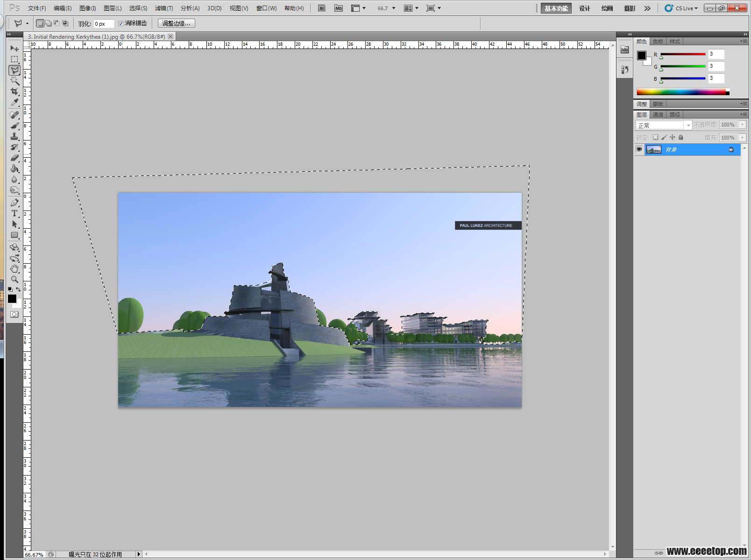Select the Crop tool
The image size is (751, 560).
(x=14, y=91)
